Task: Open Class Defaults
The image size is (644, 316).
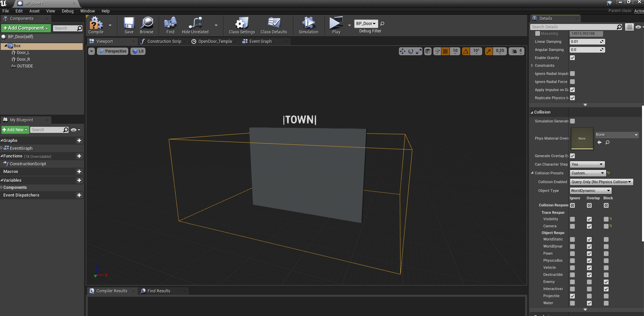Action: [274, 24]
